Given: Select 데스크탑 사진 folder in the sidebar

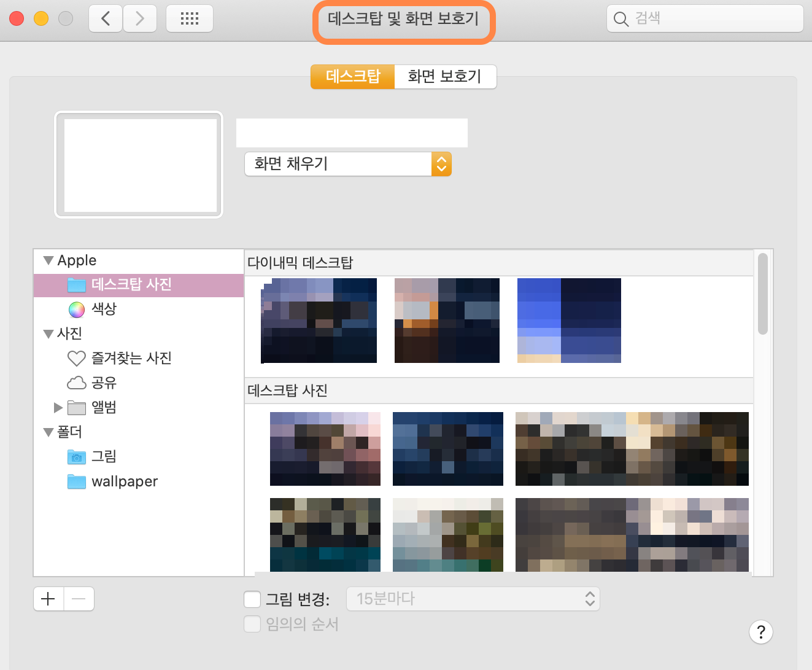Looking at the screenshot, I should coord(139,285).
